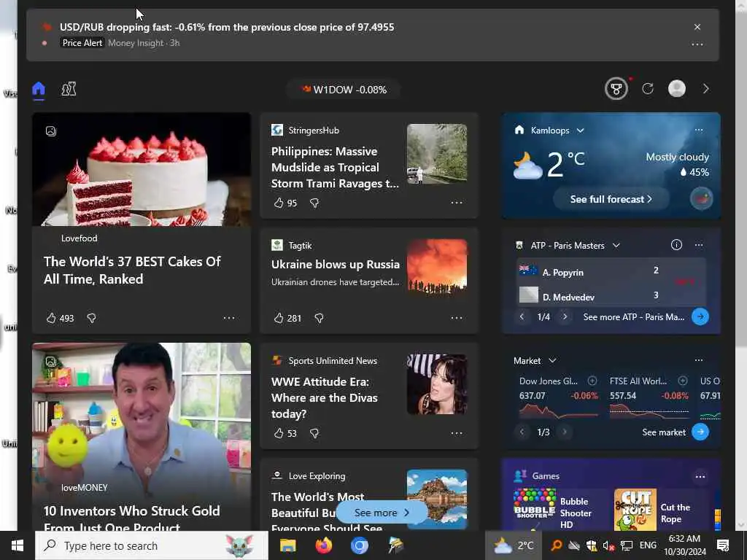Image resolution: width=747 pixels, height=560 pixels.
Task: Dislike the Philippines mudslide article
Action: [x=314, y=203]
